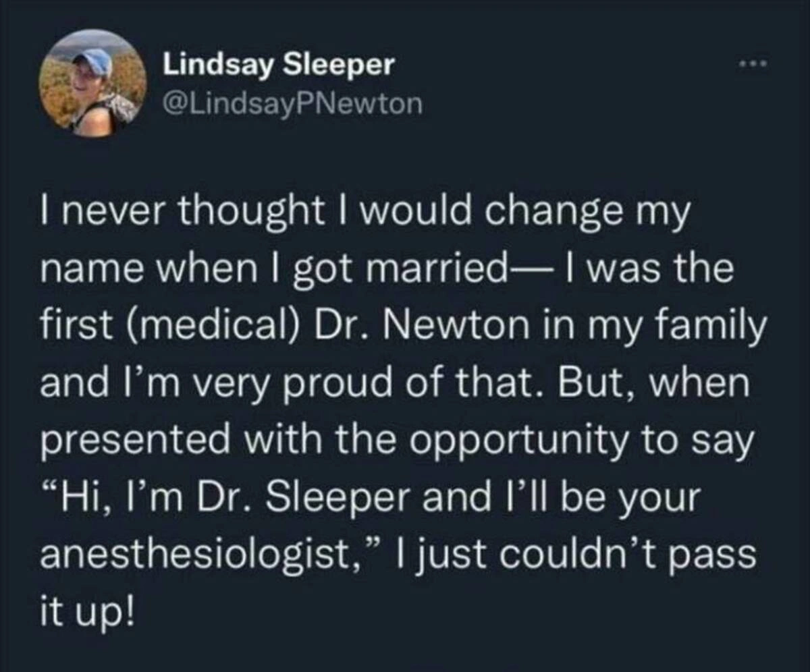Click the @LindsayPNewton handle
This screenshot has width=810, height=672.
tap(292, 104)
